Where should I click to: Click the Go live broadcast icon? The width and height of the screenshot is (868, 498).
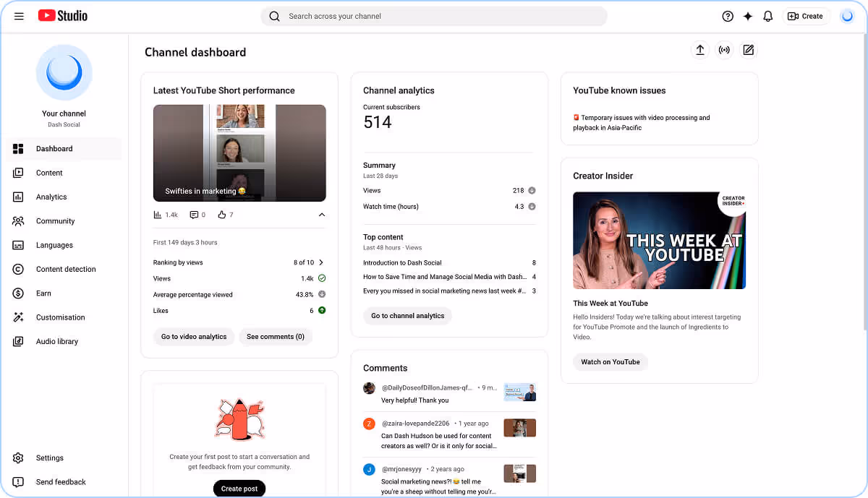(x=724, y=50)
